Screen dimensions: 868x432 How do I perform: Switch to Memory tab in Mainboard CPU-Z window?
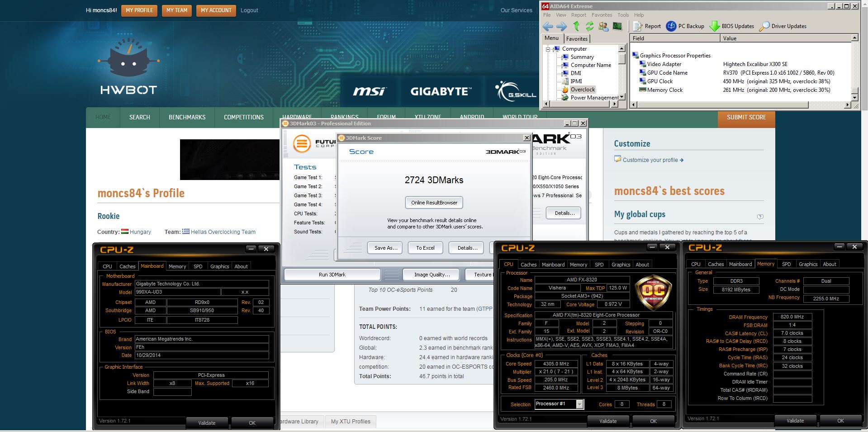click(177, 266)
